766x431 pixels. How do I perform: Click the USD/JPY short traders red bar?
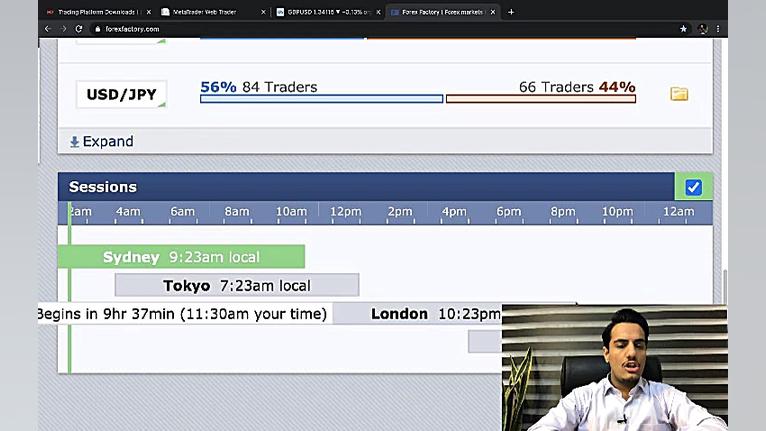pyautogui.click(x=541, y=99)
